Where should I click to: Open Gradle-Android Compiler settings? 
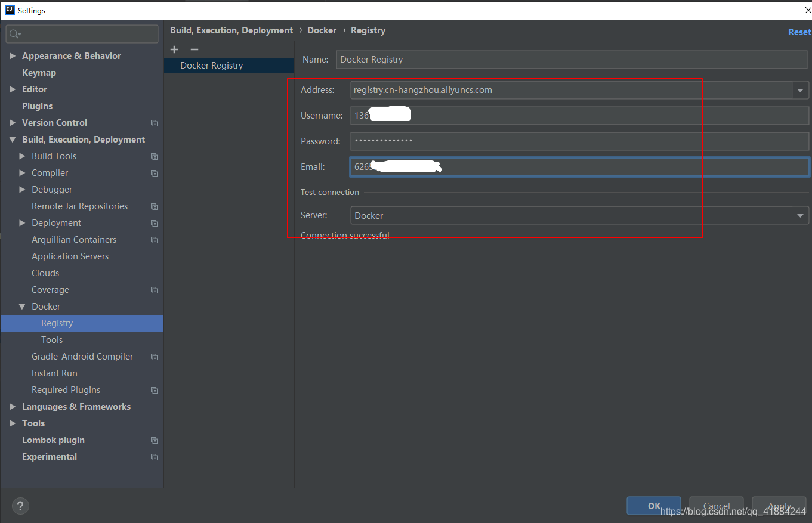coord(82,357)
